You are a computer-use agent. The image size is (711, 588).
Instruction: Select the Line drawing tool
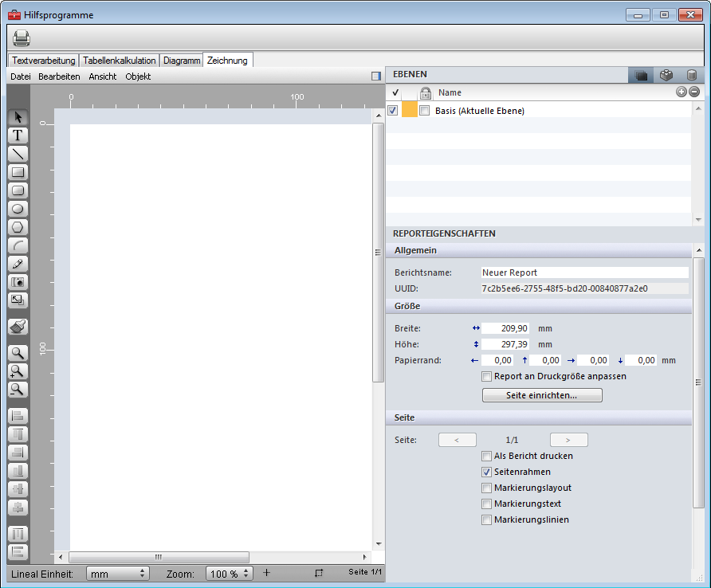pyautogui.click(x=18, y=154)
